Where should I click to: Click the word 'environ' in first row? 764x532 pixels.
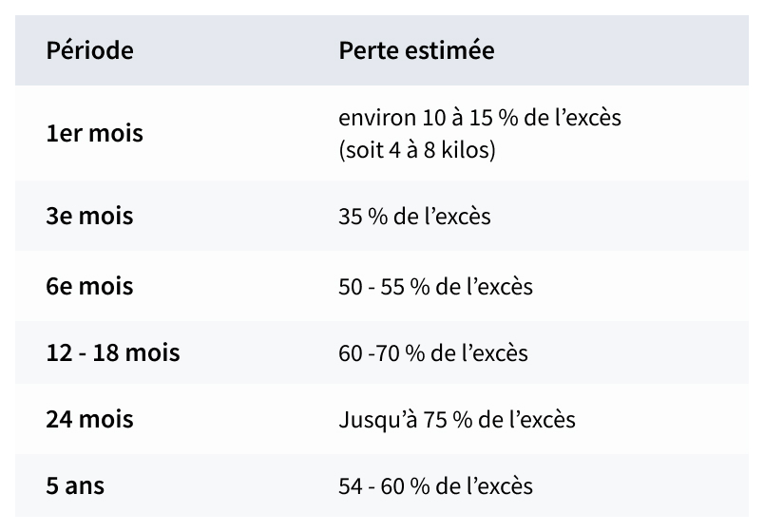click(x=377, y=118)
